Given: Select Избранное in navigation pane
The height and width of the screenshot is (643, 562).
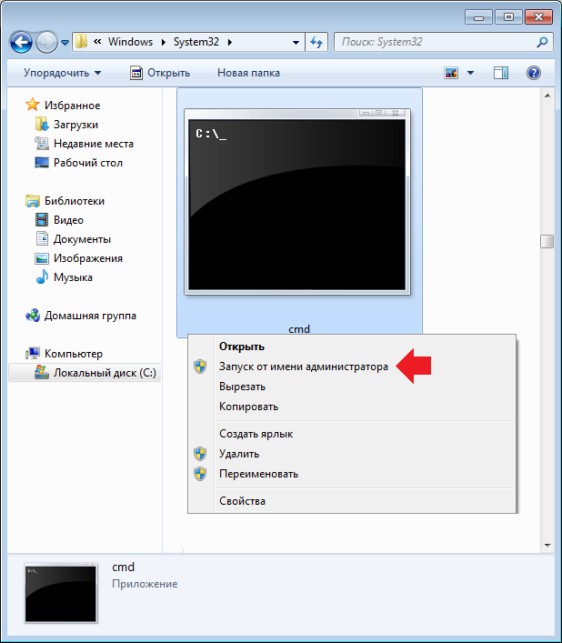Looking at the screenshot, I should pyautogui.click(x=72, y=105).
